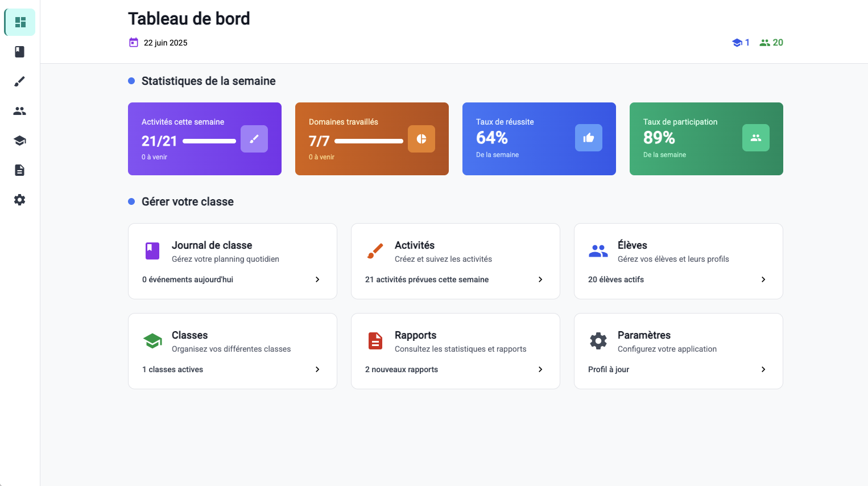Image resolution: width=868 pixels, height=486 pixels.
Task: Click the student count number 20 in header
Action: [x=778, y=43]
